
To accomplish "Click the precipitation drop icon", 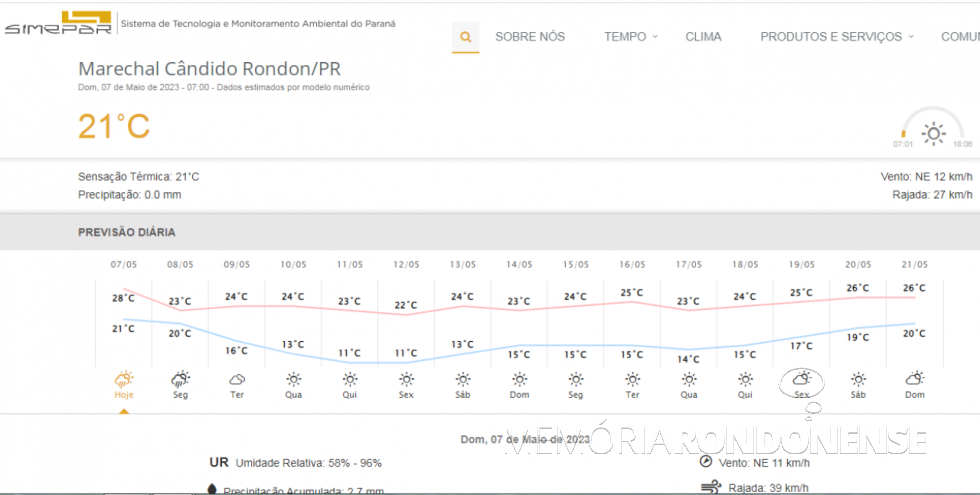I will click(x=212, y=489).
